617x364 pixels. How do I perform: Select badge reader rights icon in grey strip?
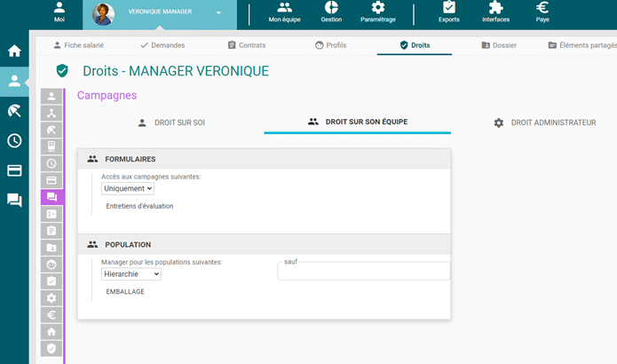coord(51,146)
